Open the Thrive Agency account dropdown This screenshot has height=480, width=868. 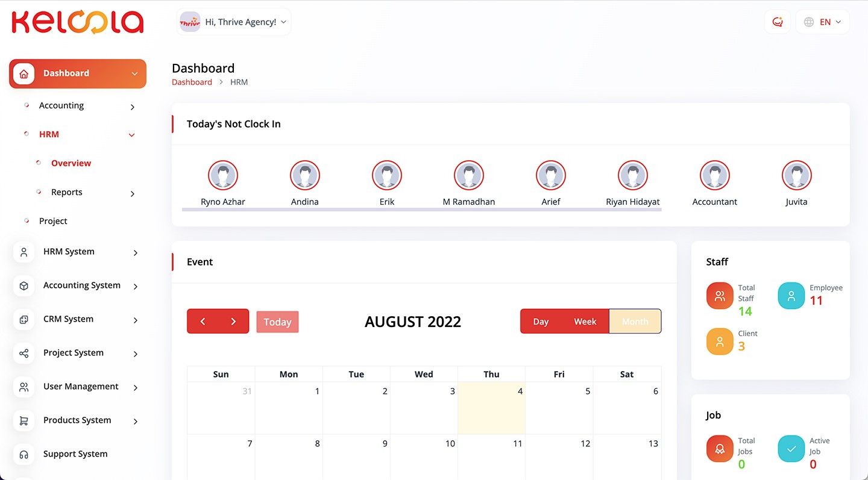click(234, 22)
